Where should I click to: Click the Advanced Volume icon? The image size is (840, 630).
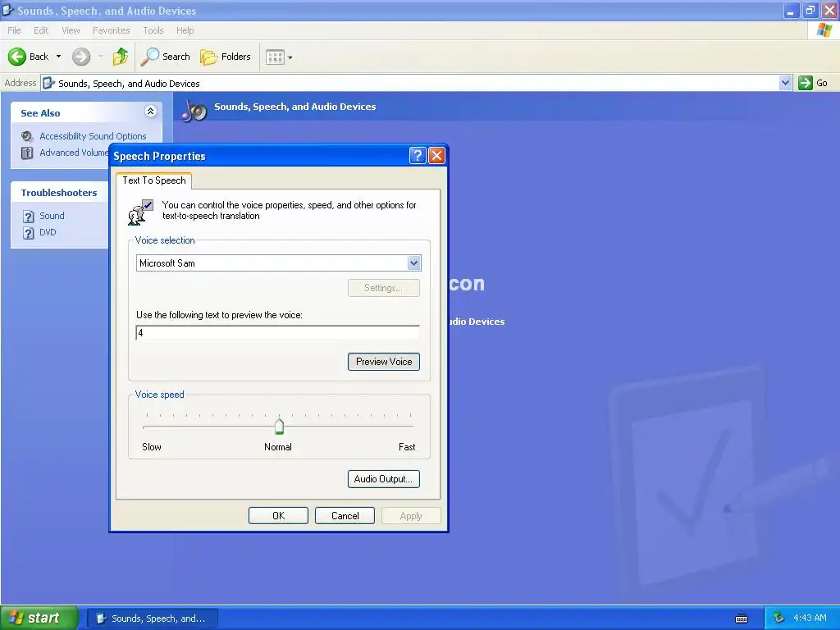[27, 153]
